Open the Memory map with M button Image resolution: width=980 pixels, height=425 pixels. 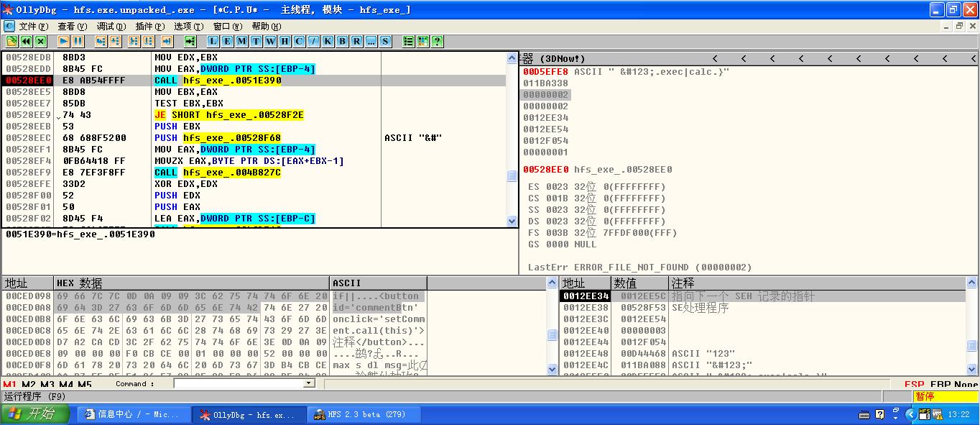click(242, 41)
